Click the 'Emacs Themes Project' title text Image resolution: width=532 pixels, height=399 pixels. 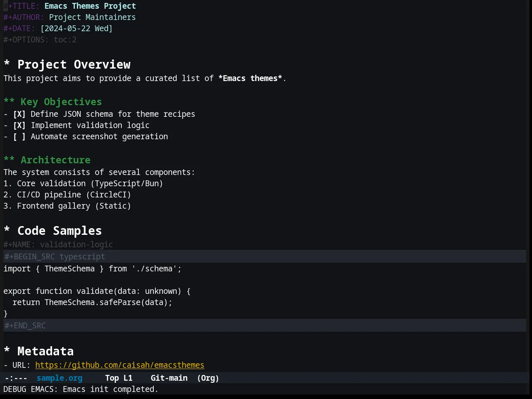90,6
